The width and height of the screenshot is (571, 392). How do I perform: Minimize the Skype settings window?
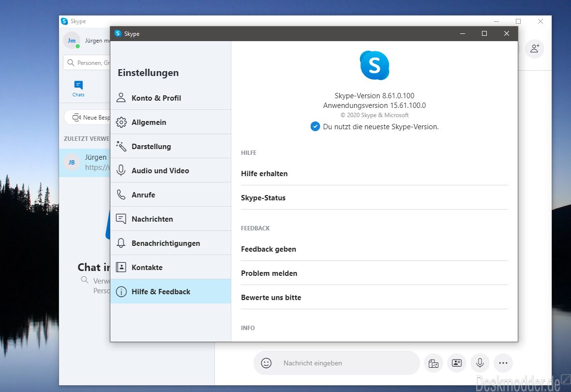pyautogui.click(x=463, y=33)
